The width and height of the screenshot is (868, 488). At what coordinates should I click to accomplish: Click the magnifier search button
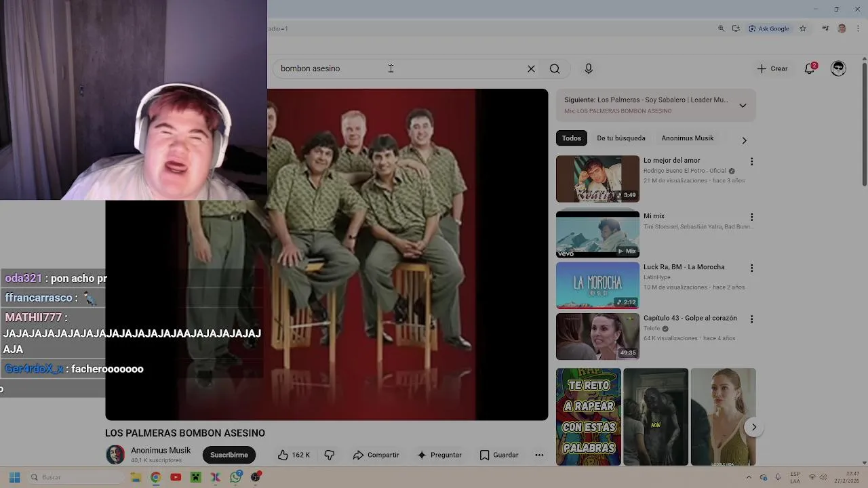click(555, 68)
